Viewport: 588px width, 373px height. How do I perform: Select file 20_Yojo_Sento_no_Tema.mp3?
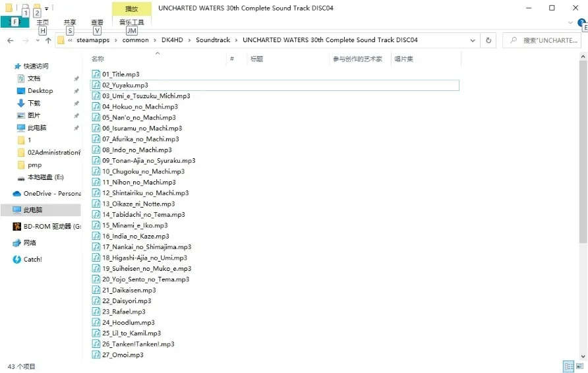pyautogui.click(x=146, y=279)
